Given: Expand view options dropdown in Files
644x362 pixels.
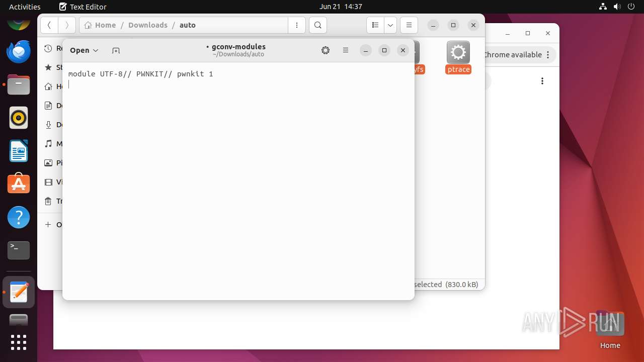Looking at the screenshot, I should point(390,25).
